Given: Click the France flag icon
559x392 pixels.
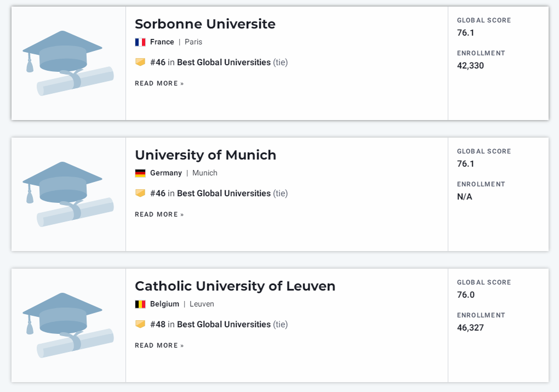Looking at the screenshot, I should (x=140, y=42).
